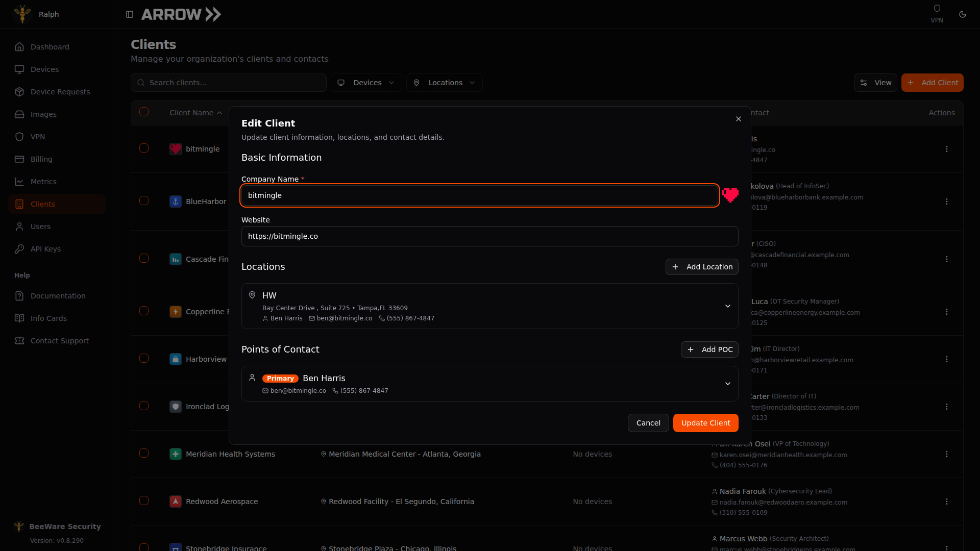The image size is (980, 551).
Task: Click the BeeWare Security bee icon
Action: (19, 526)
